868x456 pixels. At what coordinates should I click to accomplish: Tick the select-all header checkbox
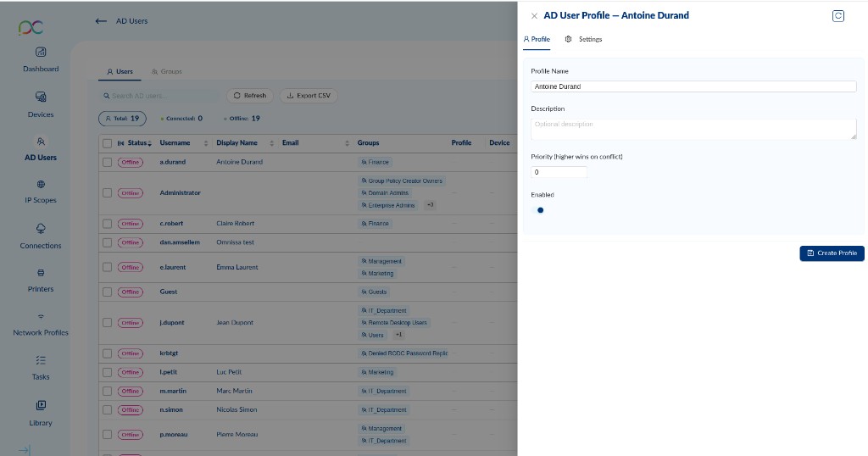click(x=108, y=143)
